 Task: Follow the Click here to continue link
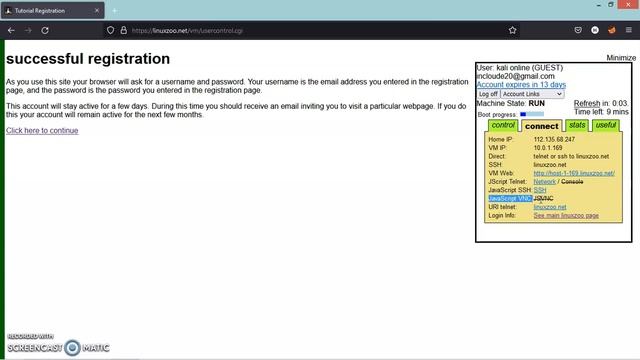(x=42, y=131)
